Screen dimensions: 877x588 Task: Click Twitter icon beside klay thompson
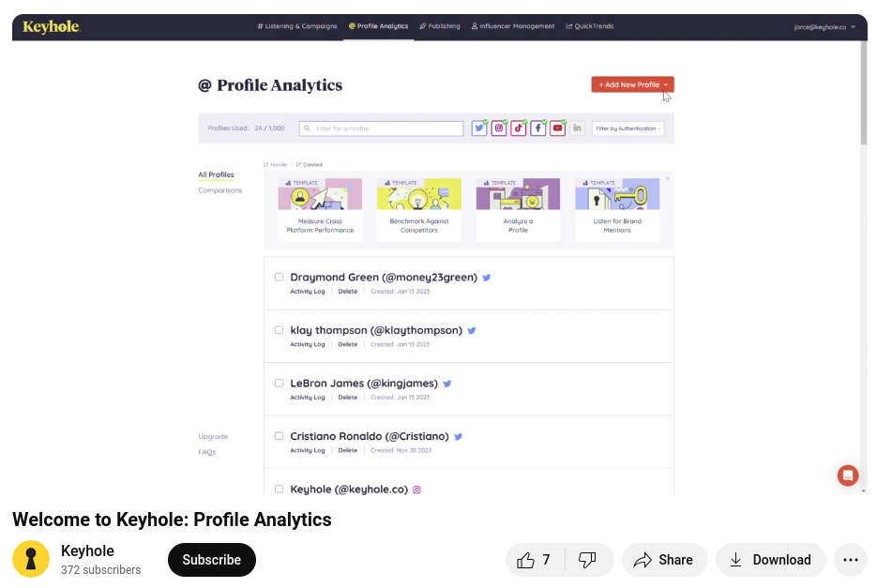click(x=472, y=331)
